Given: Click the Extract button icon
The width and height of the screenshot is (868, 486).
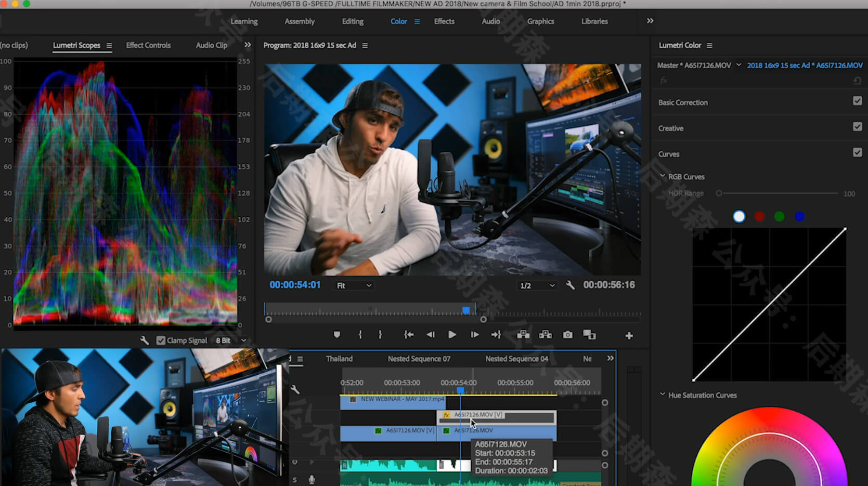Looking at the screenshot, I should tap(546, 335).
